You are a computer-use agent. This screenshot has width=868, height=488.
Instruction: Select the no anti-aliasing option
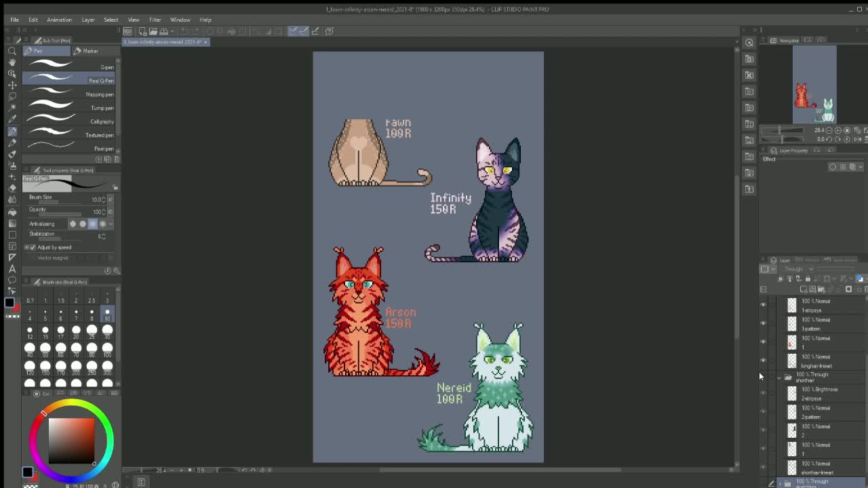[x=73, y=224]
